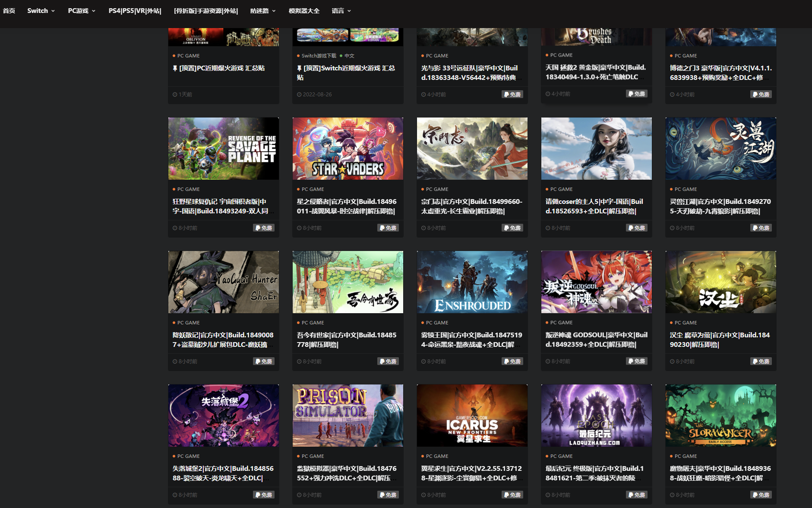Open Enshrouded game thumbnail
Image resolution: width=812 pixels, height=508 pixels.
472,282
